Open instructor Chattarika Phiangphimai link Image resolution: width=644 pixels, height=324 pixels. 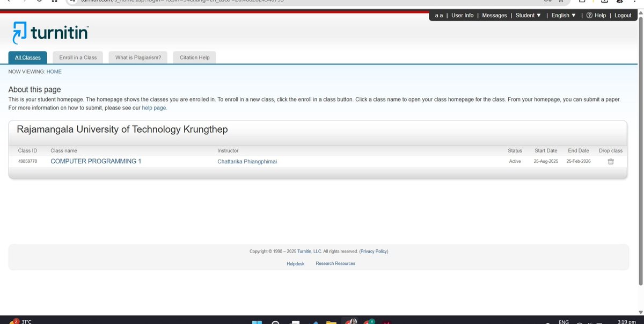click(x=247, y=161)
